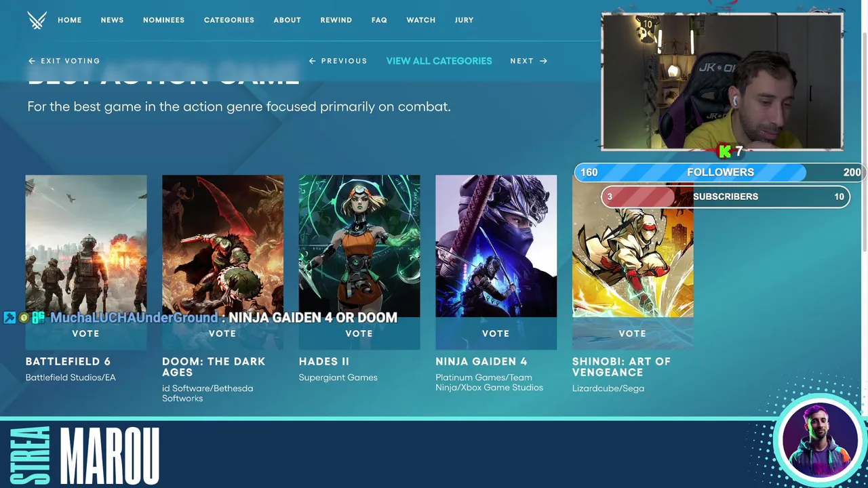Click The Game Awards logo icon
Viewport: 868px width, 488px height.
coord(37,20)
